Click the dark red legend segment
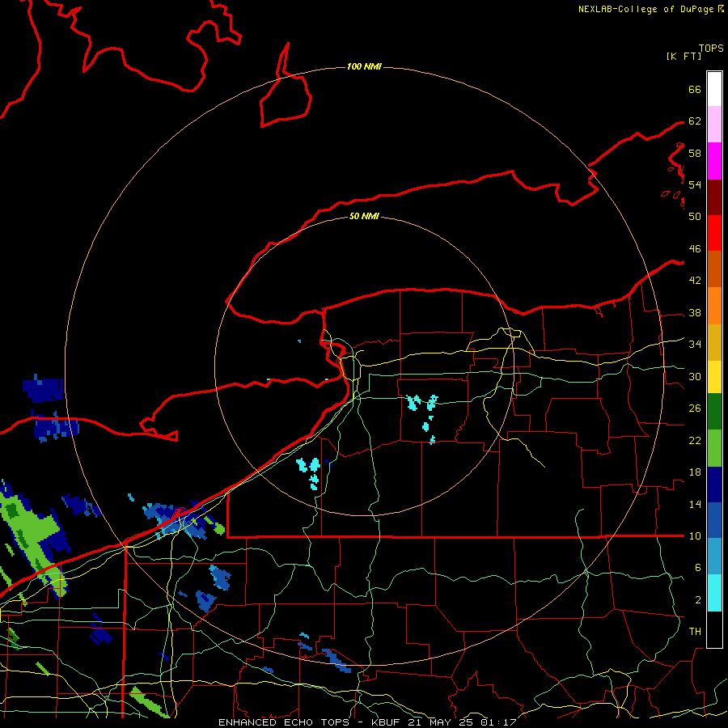Viewport: 728px width, 728px height. 714,197
